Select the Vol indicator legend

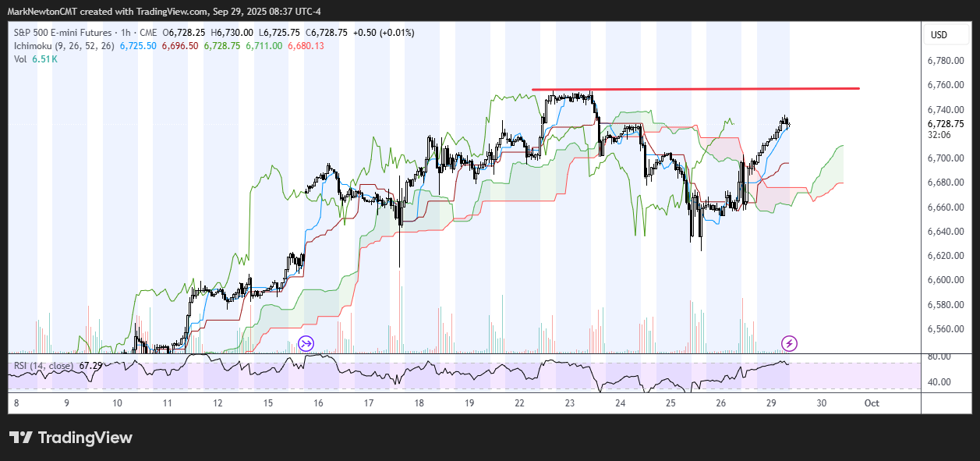pos(20,59)
